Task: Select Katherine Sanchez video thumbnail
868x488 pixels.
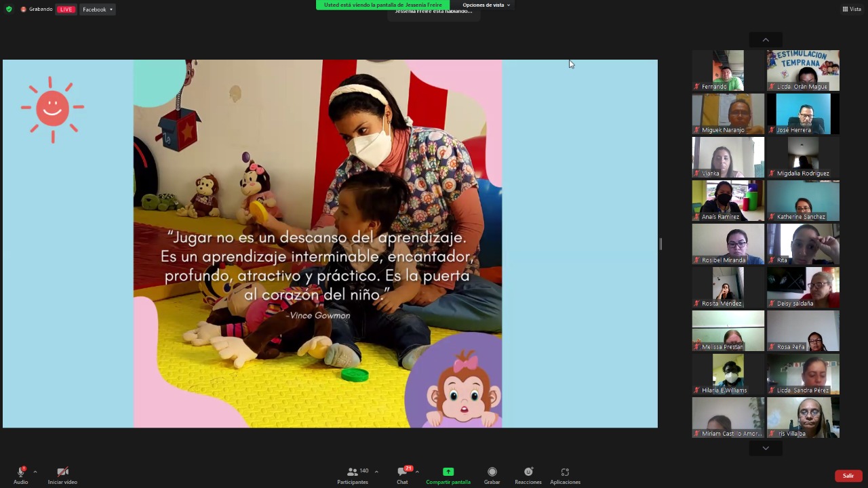Action: pos(803,201)
